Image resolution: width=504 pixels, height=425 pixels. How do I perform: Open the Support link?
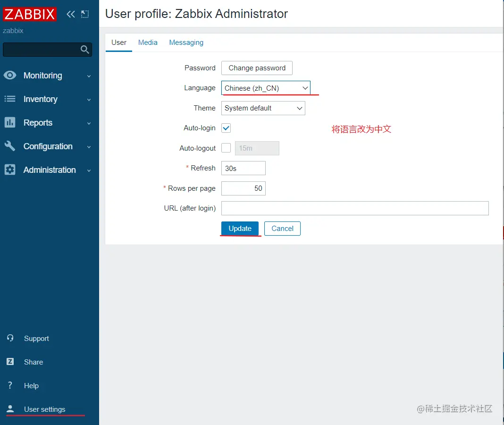pos(36,338)
